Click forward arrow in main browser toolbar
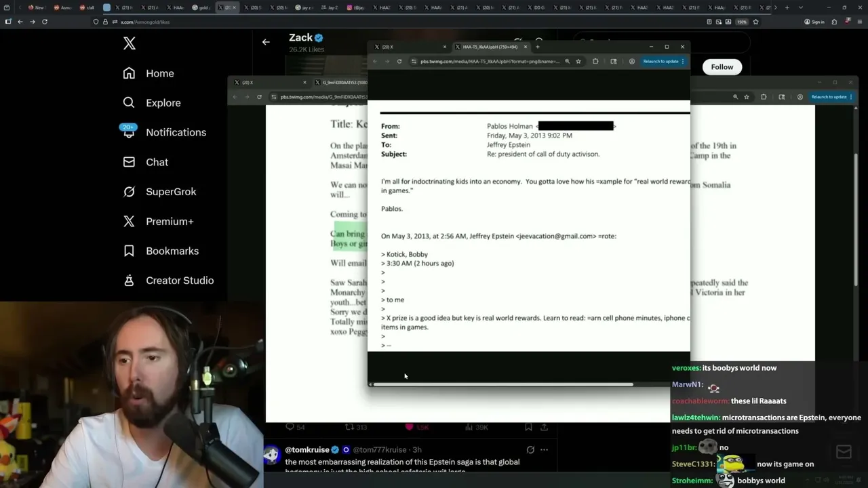The height and width of the screenshot is (488, 868). [x=32, y=22]
